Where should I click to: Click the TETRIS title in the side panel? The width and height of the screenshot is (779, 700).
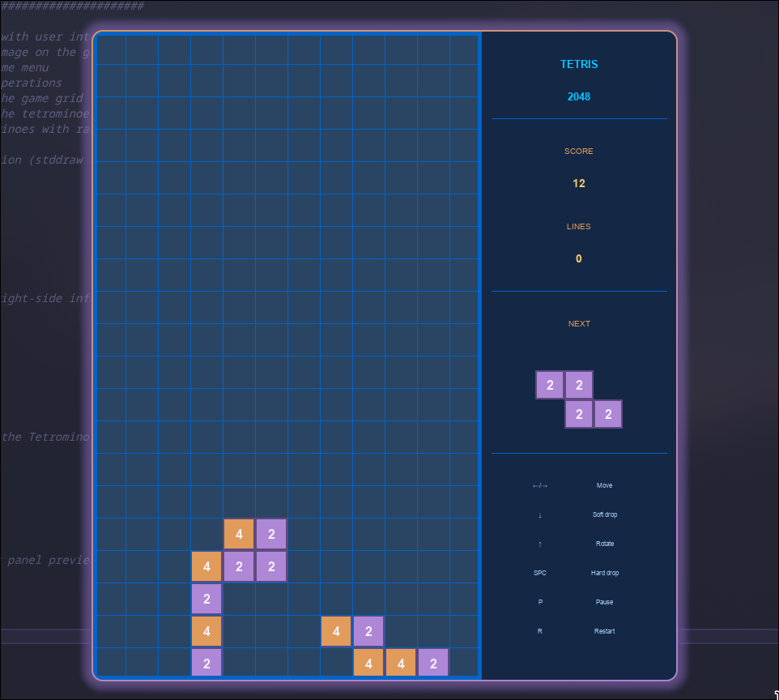(579, 64)
